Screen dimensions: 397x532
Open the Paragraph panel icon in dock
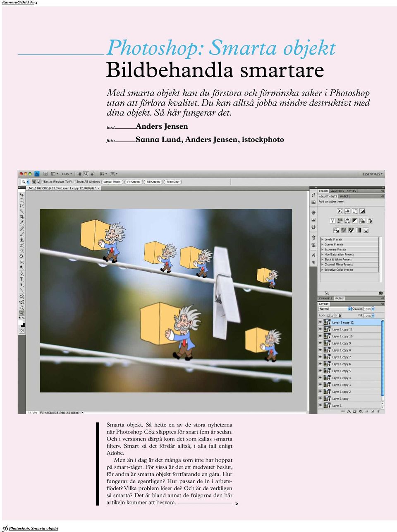[313, 262]
